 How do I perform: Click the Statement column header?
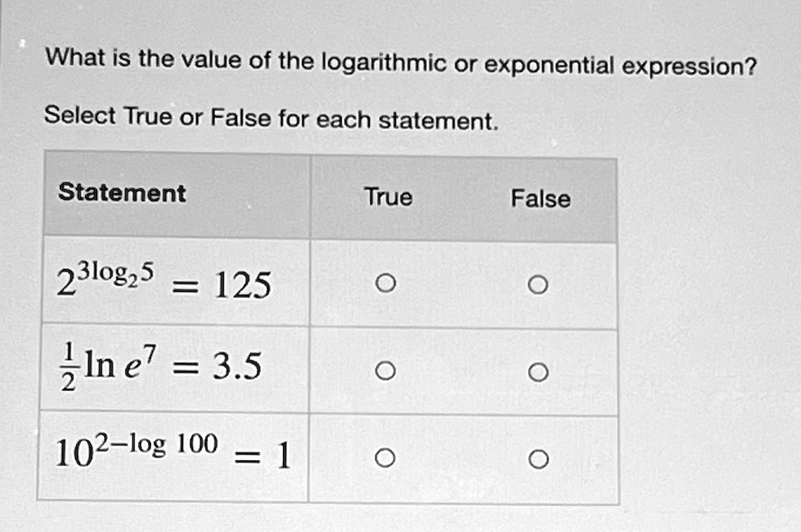coord(122,192)
